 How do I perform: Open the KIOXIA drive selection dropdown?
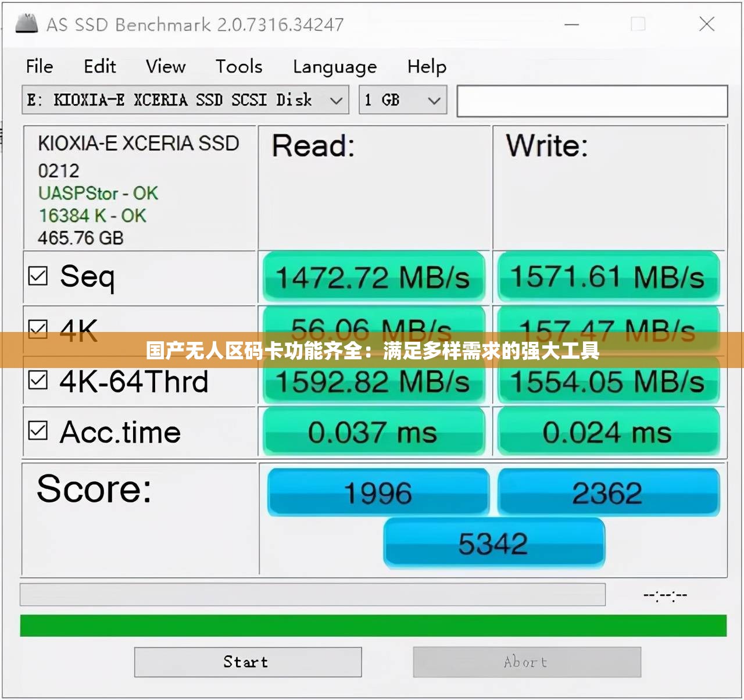point(185,100)
